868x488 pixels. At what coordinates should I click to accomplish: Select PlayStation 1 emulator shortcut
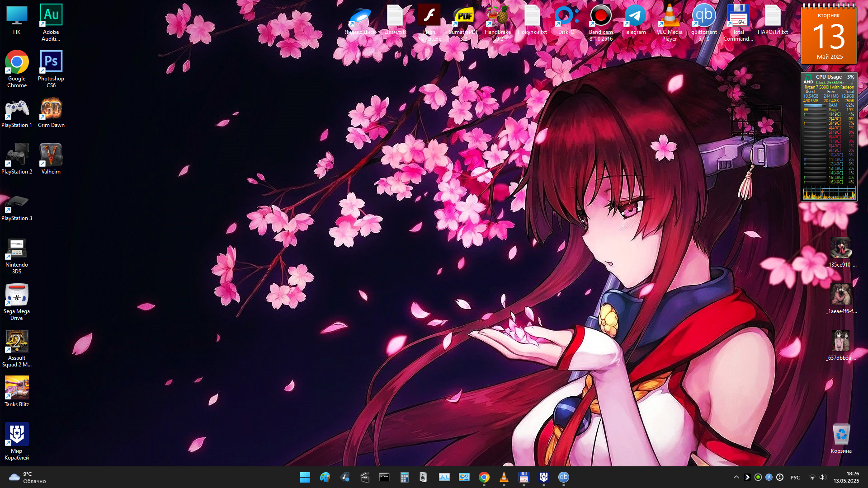[17, 113]
